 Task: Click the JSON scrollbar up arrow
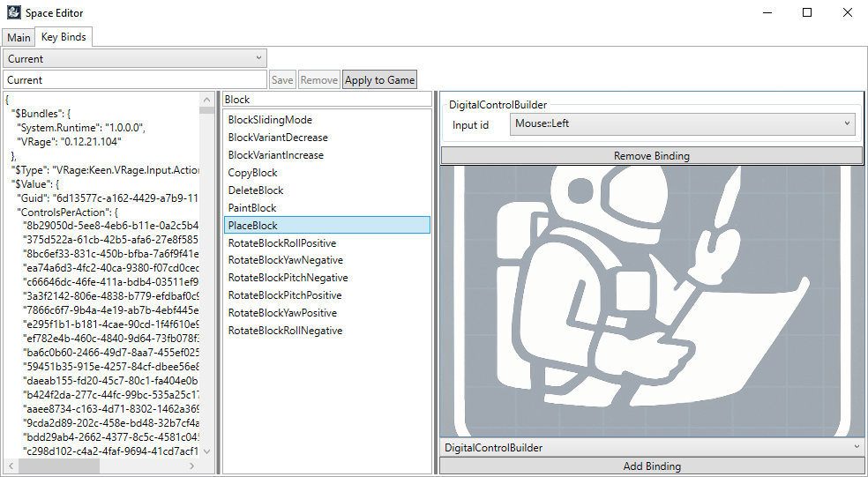207,100
